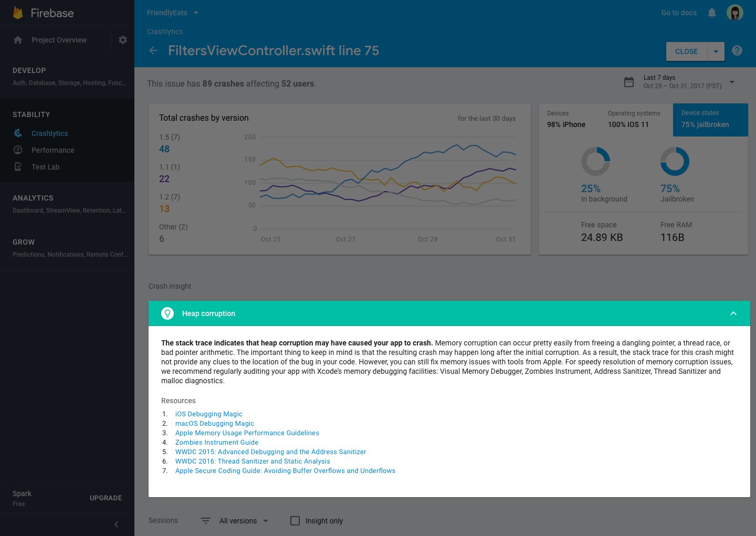Open the All versions dropdown
Image resolution: width=756 pixels, height=536 pixels.
click(244, 521)
